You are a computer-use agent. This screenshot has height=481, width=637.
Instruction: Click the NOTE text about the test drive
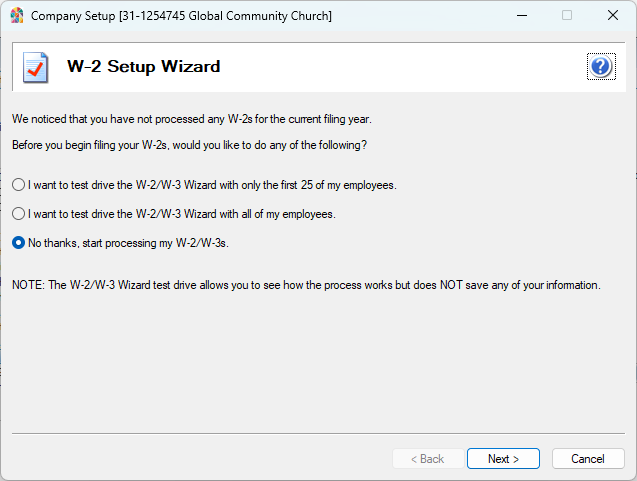click(x=306, y=285)
